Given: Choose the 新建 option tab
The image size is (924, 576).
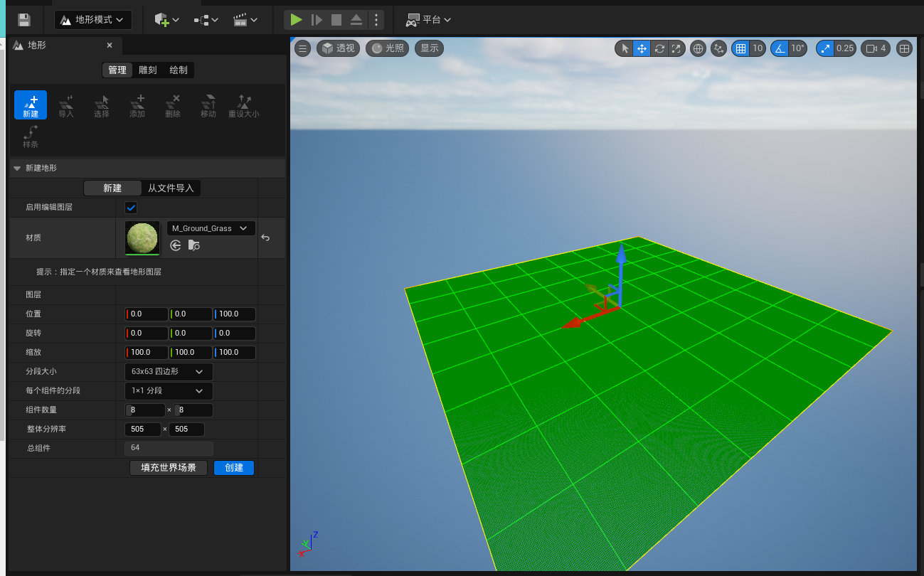Looking at the screenshot, I should pos(112,188).
